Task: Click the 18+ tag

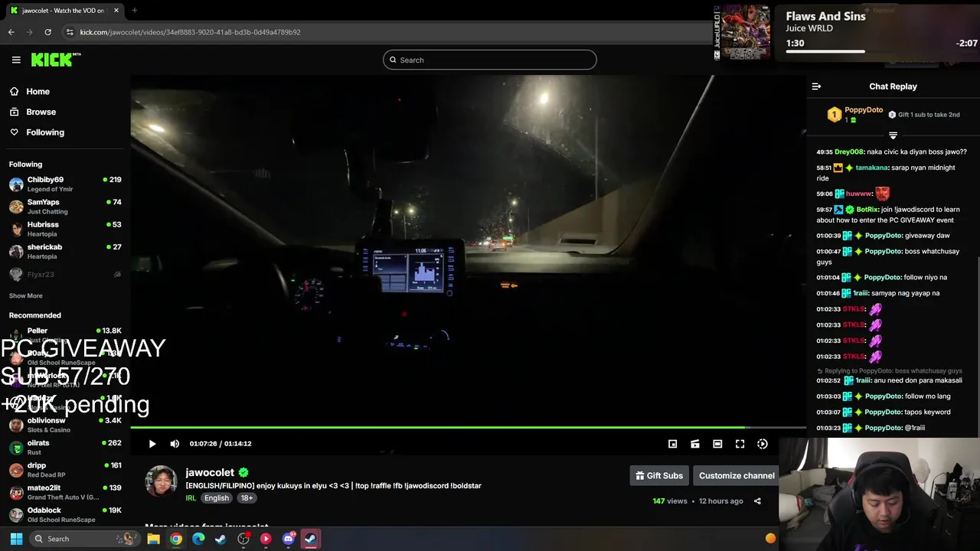Action: (247, 498)
